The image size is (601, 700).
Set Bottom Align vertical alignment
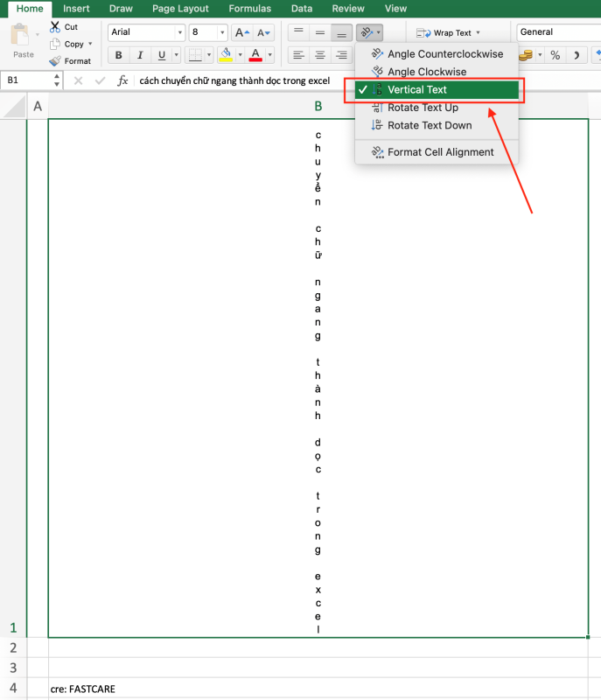pos(341,32)
